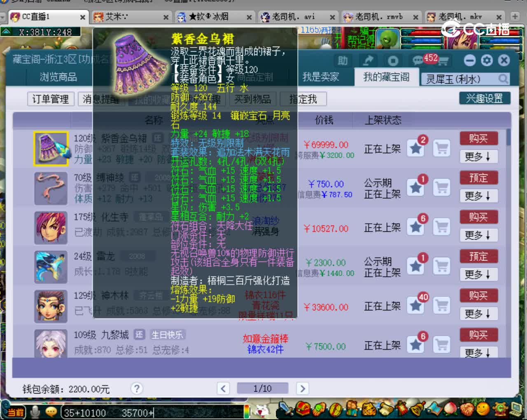
Task: Go to next page arrow
Action: [302, 388]
